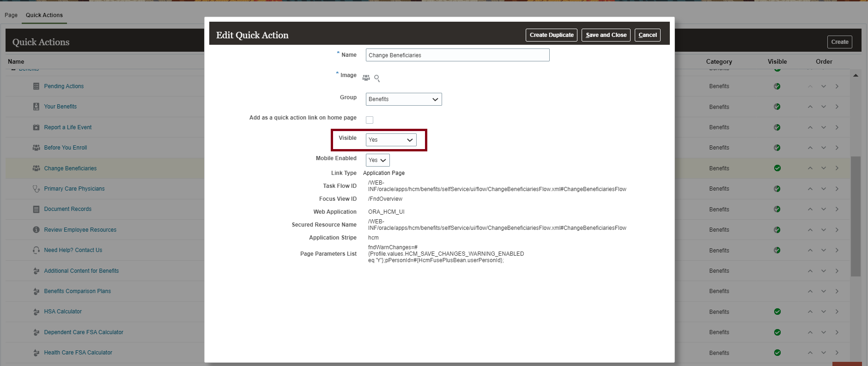Click the right arrow in Benefits Comparison Plans row

tap(837, 291)
